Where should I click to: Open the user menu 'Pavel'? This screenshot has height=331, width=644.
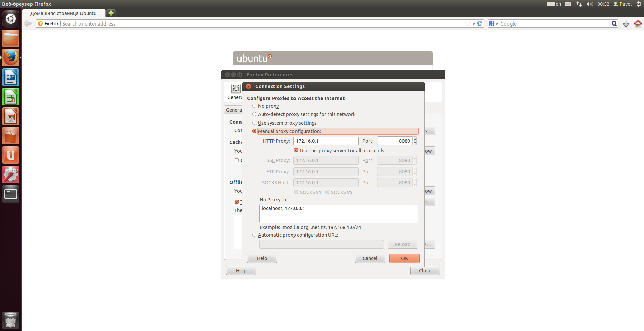[623, 4]
